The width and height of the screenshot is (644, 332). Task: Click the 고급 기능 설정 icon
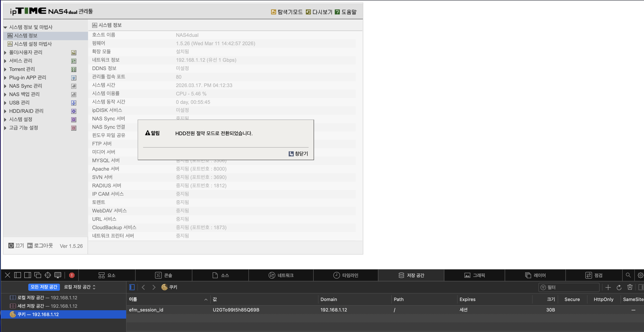(74, 128)
